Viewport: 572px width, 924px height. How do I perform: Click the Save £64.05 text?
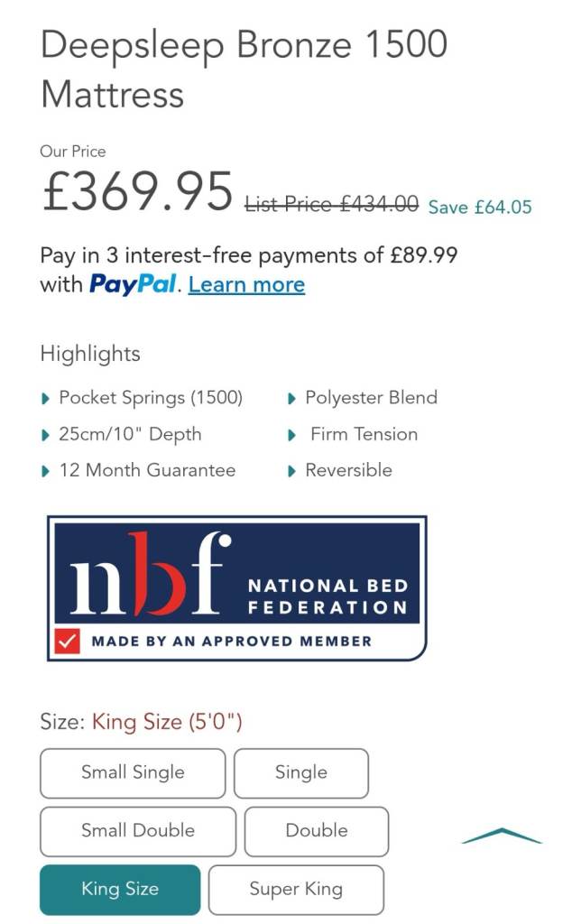click(480, 208)
